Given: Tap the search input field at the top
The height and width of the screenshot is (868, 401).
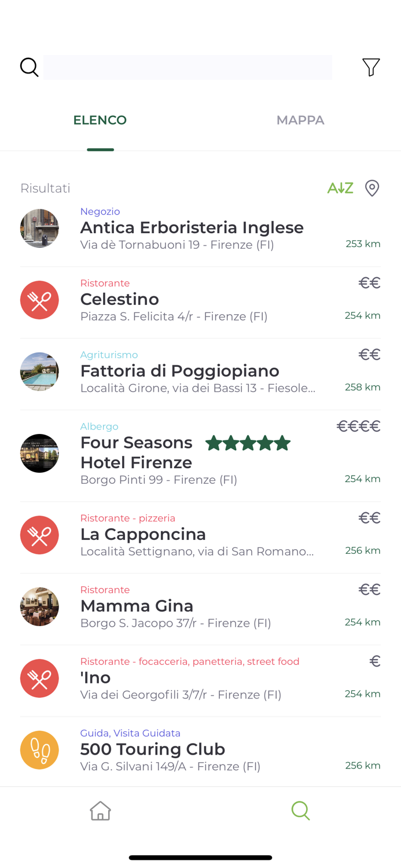Looking at the screenshot, I should click(x=189, y=67).
